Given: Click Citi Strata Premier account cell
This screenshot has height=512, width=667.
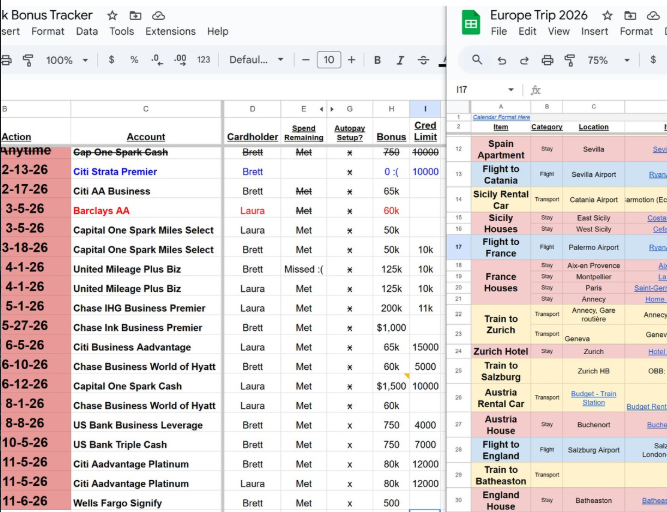Looking at the screenshot, I should coord(146,172).
